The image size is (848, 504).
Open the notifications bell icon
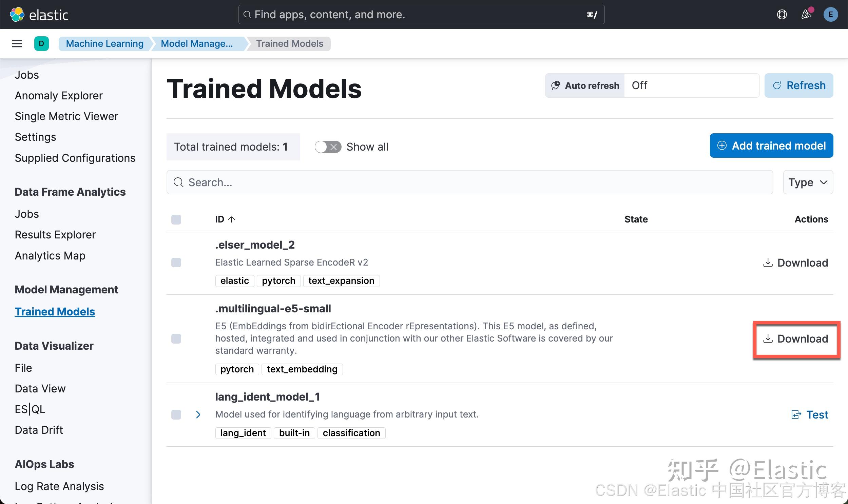tap(807, 14)
